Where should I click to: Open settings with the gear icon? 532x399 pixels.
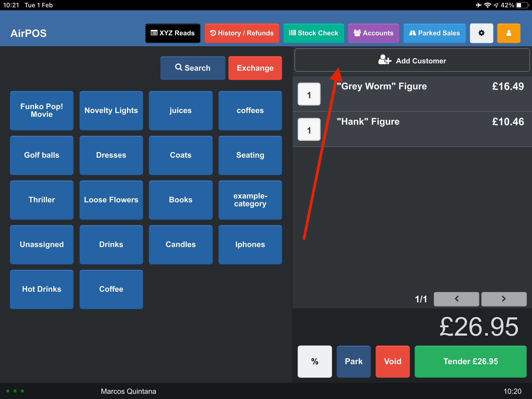[x=481, y=33]
